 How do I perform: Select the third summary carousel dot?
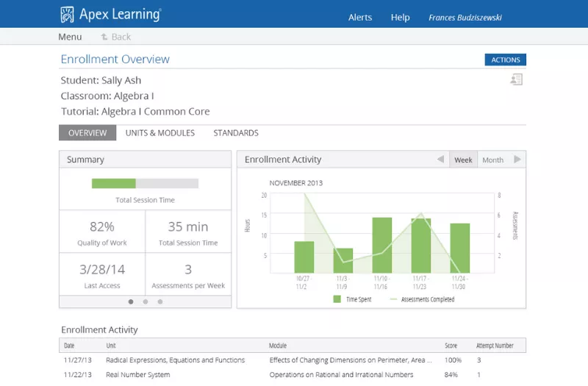click(160, 301)
